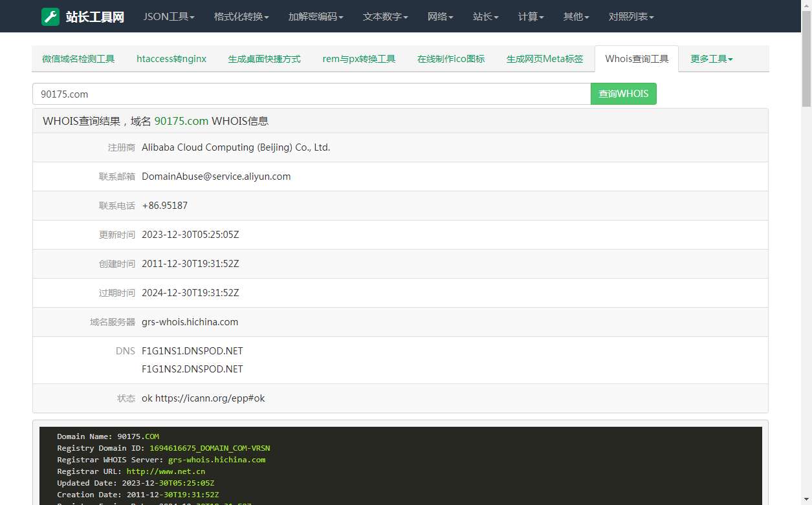Image resolution: width=812 pixels, height=505 pixels.
Task: Open the 加解密编码 dropdown
Action: (316, 17)
